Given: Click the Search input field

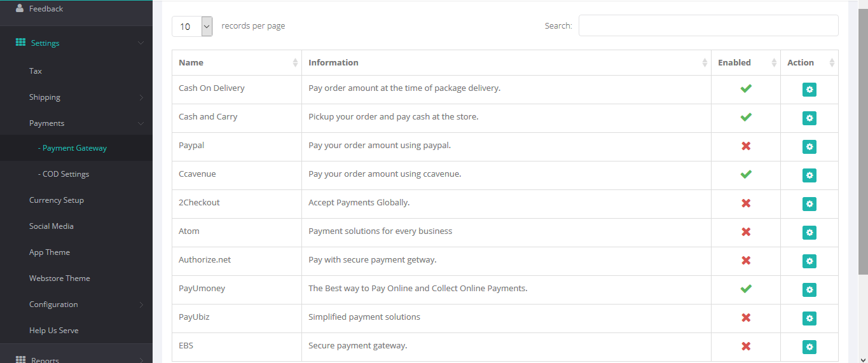Looking at the screenshot, I should coord(708,25).
